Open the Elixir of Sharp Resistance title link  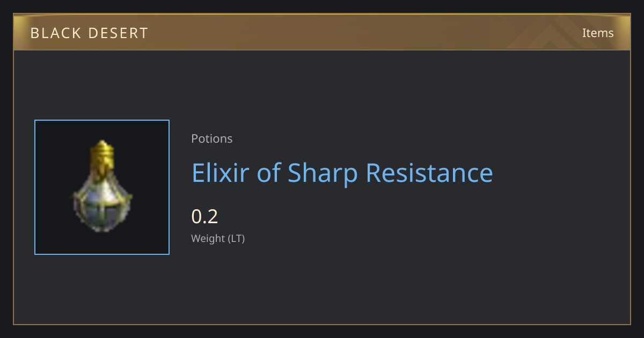coord(342,173)
